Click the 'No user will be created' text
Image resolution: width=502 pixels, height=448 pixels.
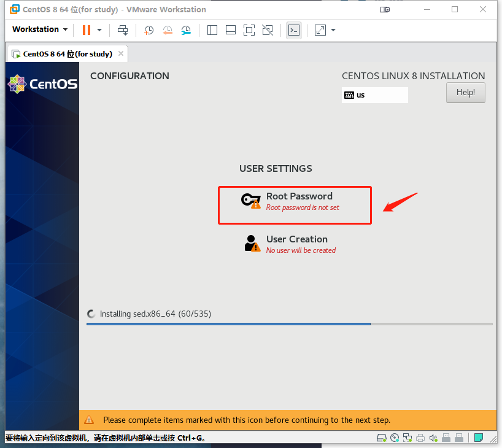coord(301,250)
